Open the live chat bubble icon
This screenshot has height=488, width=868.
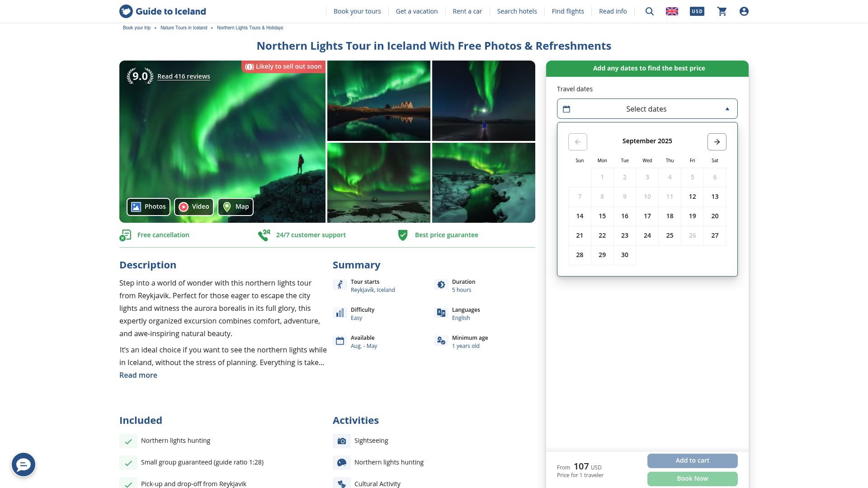(x=24, y=465)
